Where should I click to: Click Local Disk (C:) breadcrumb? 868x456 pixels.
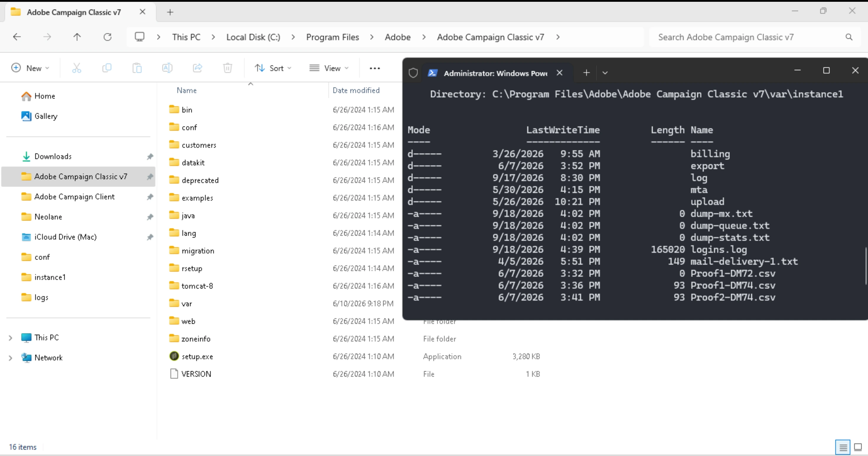tap(253, 37)
